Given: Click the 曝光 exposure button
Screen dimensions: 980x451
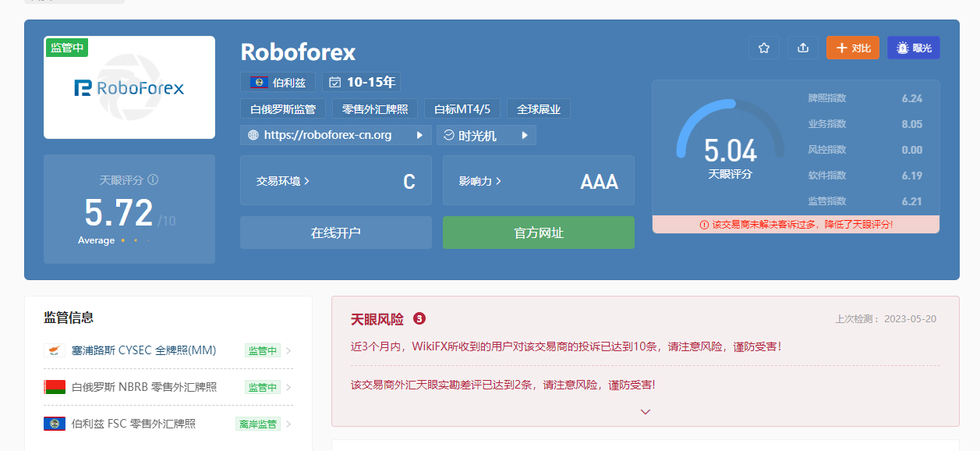Looking at the screenshot, I should [914, 48].
